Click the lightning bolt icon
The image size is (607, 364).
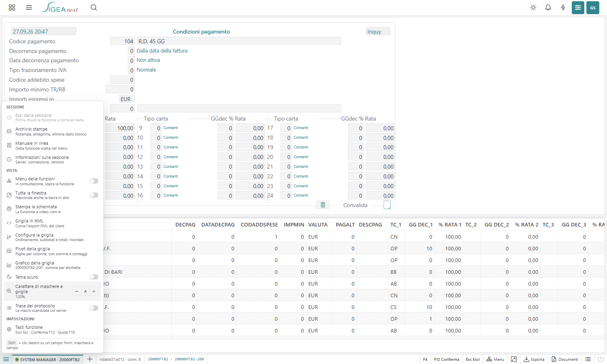coord(563,7)
